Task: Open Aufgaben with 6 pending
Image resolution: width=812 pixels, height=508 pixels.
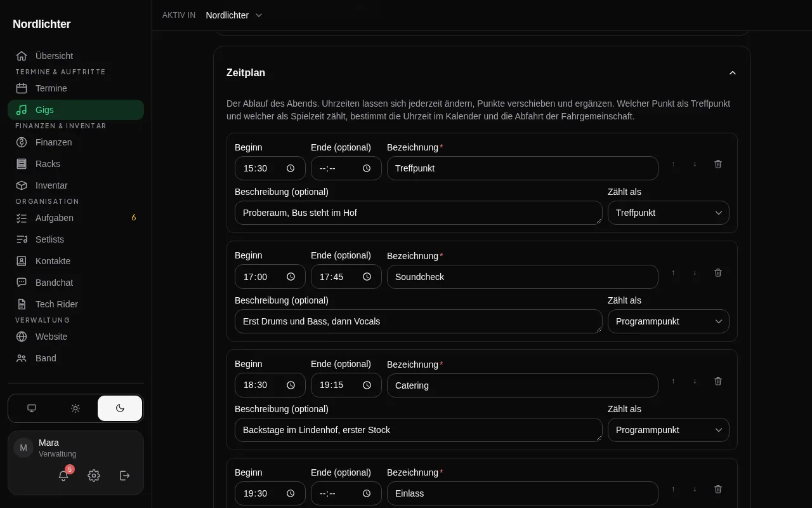Action: [75, 218]
